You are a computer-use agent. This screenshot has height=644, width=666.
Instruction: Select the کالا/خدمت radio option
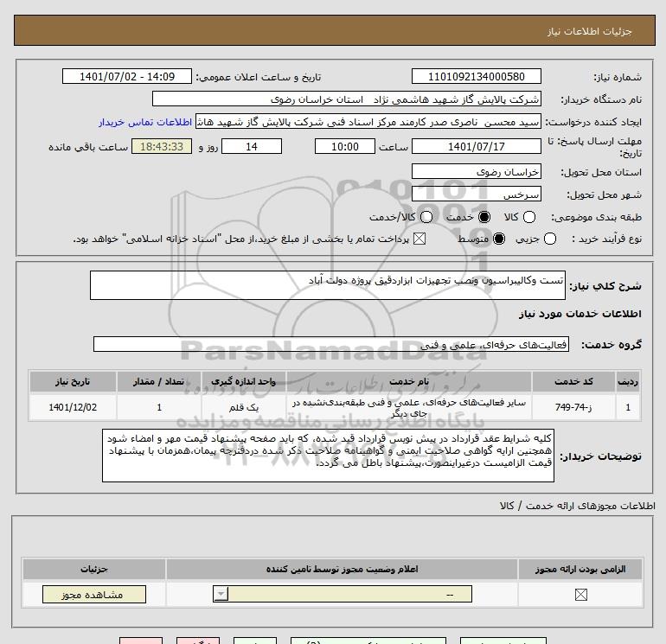point(426,217)
